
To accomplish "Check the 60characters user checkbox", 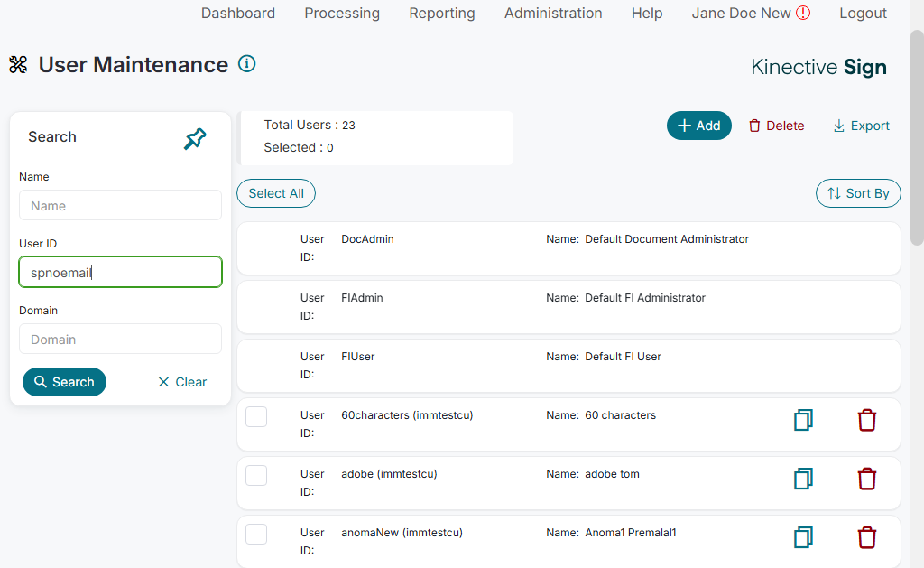I will click(x=256, y=416).
